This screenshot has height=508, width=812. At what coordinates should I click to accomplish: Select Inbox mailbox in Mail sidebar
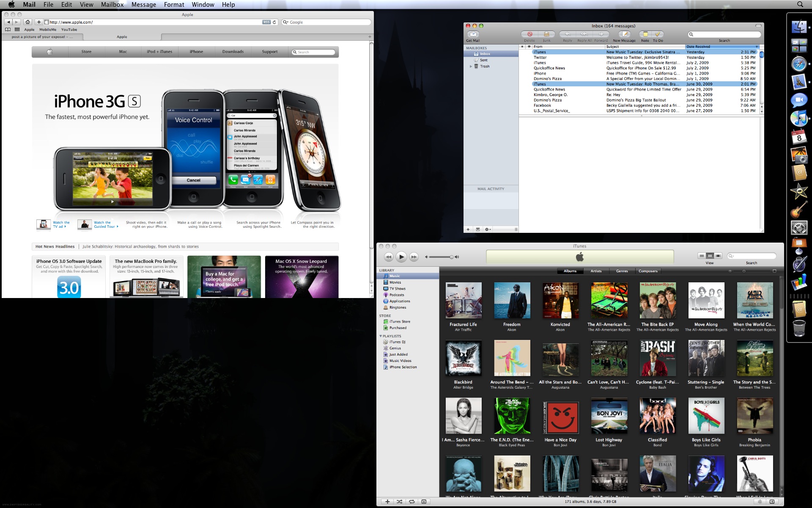[x=491, y=54]
